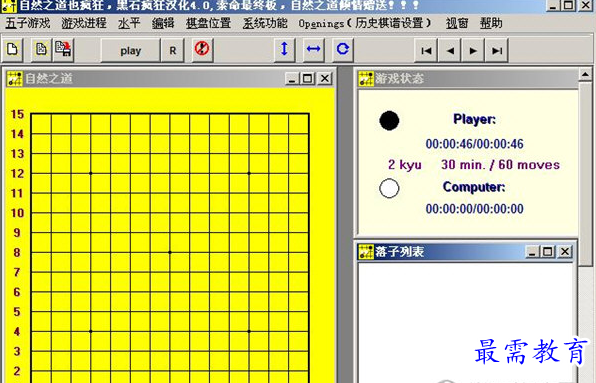Click the 30 min. / 60 moves text
The height and width of the screenshot is (383, 596).
pyautogui.click(x=500, y=165)
